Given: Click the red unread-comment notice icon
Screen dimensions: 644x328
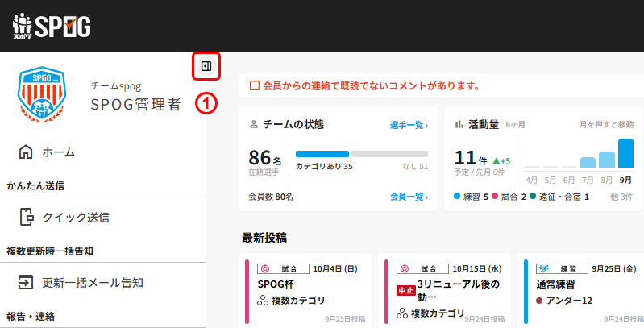Looking at the screenshot, I should coord(255,85).
